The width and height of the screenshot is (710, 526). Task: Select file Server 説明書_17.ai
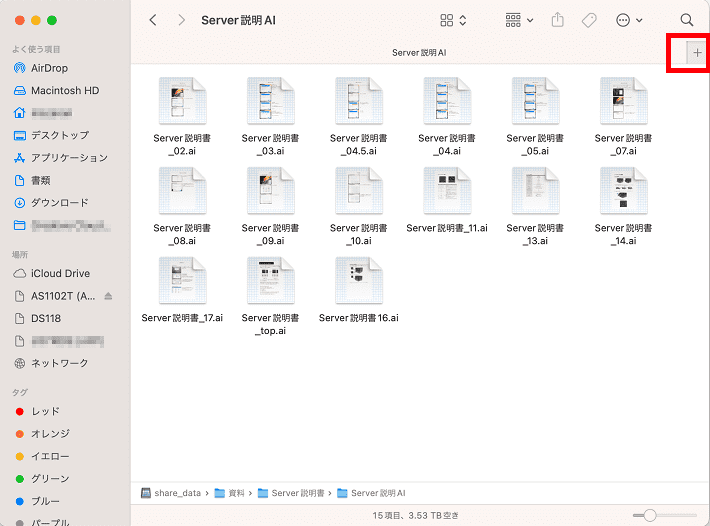[x=182, y=290]
